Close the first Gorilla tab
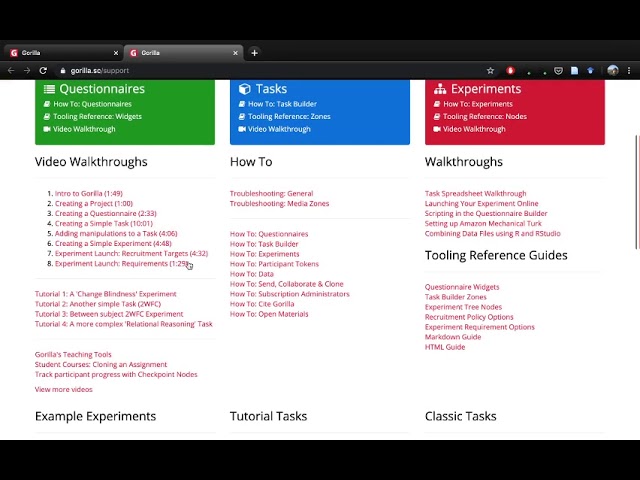The width and height of the screenshot is (640, 480). pos(116,53)
